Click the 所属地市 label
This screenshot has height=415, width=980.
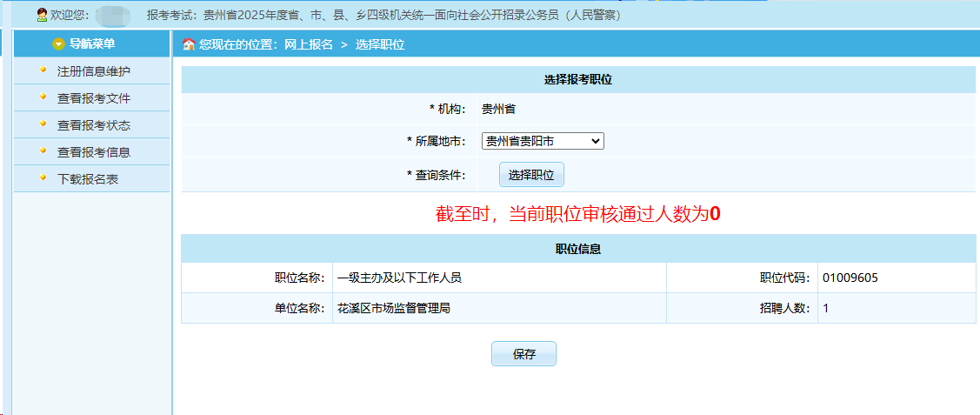pyautogui.click(x=437, y=142)
